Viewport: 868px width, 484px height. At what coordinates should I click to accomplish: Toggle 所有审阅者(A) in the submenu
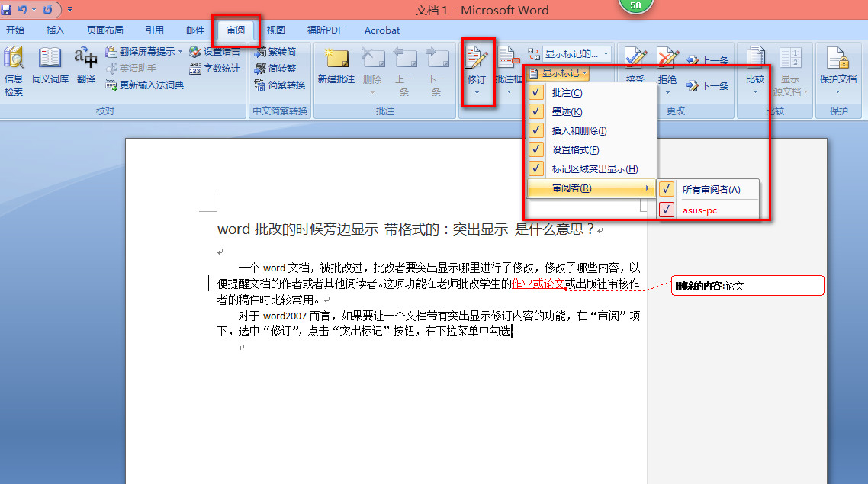(708, 190)
